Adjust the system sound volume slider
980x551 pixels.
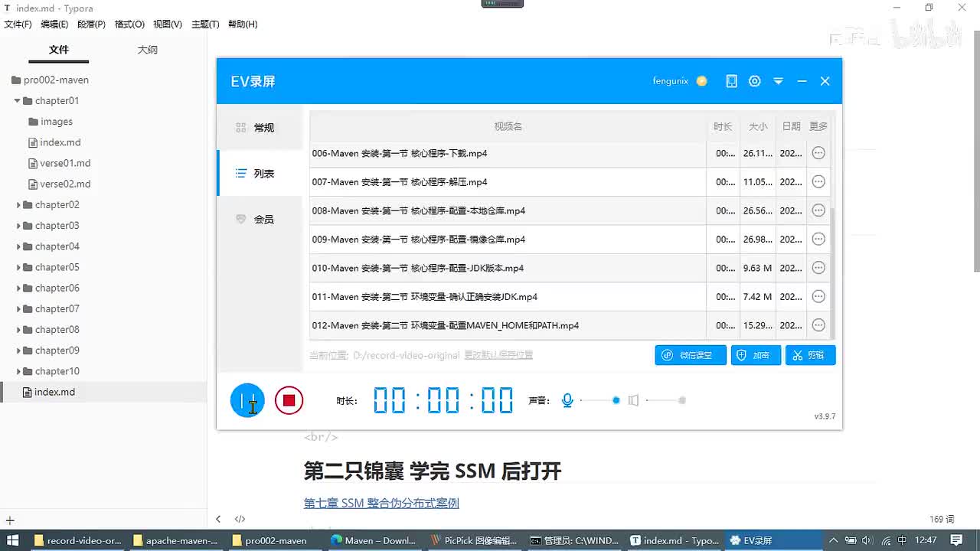pyautogui.click(x=665, y=400)
